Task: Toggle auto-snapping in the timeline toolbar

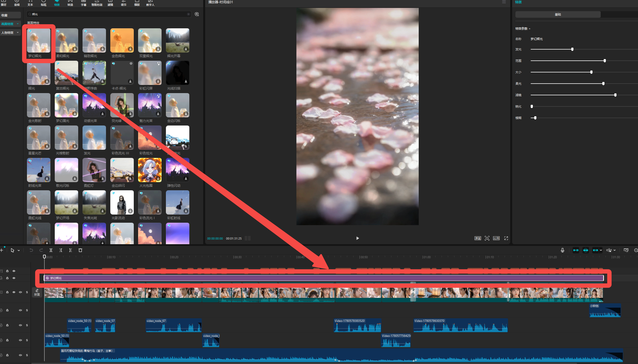Action: tap(586, 250)
